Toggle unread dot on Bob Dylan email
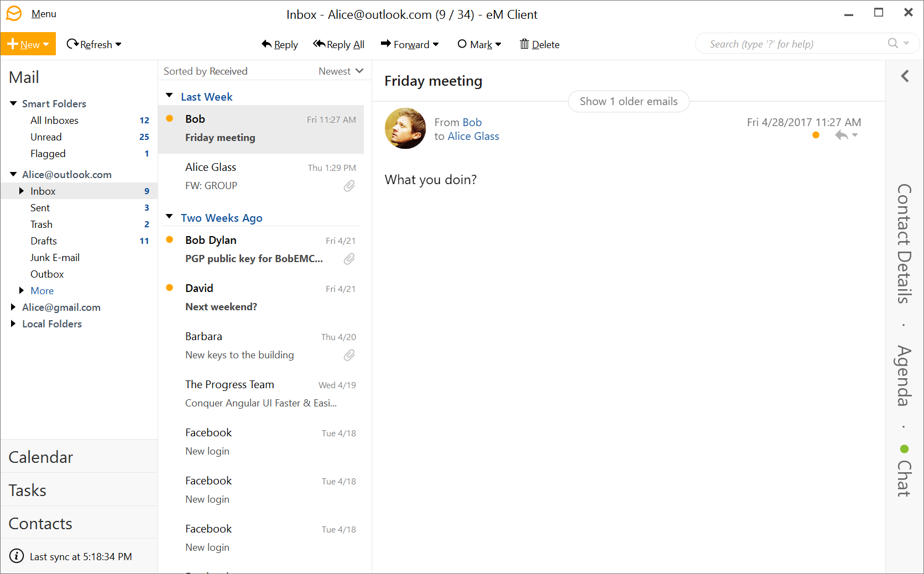Viewport: 924px width, 574px height. click(170, 239)
